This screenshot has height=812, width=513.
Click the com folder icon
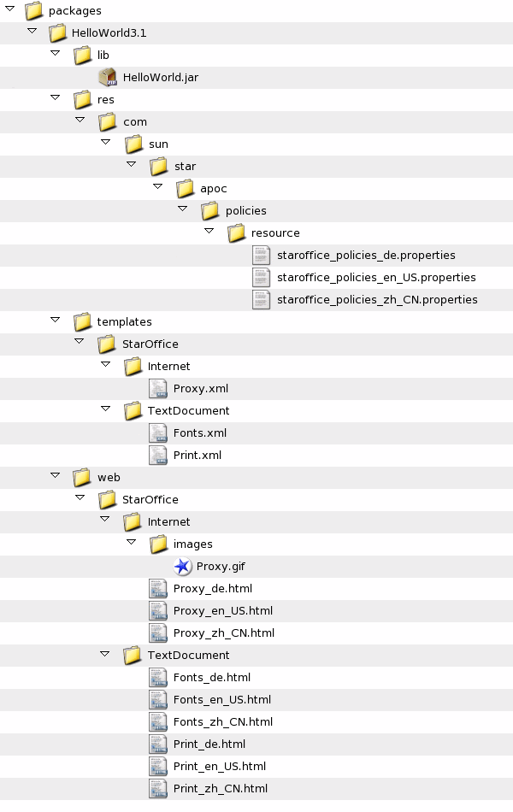point(107,121)
